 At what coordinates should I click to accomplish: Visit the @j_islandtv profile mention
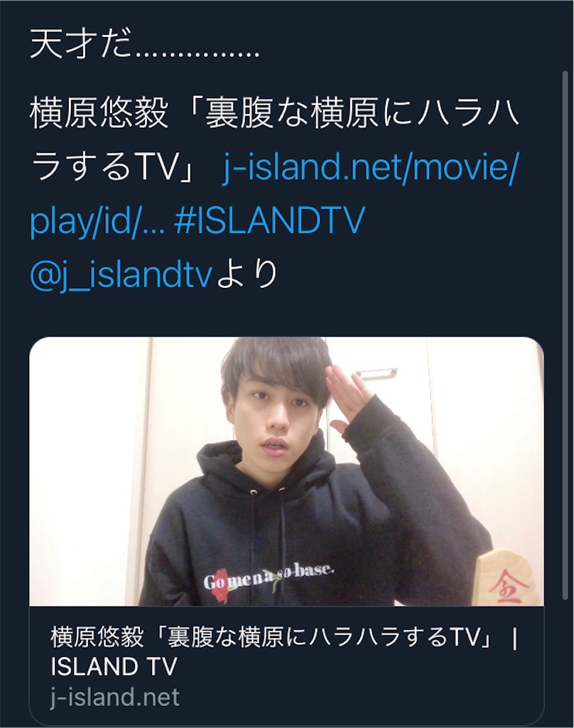121,274
